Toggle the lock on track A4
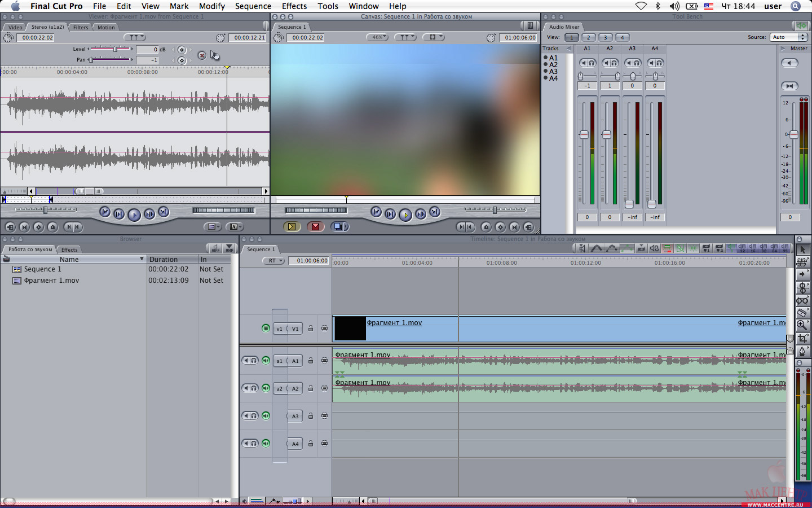 click(x=310, y=444)
